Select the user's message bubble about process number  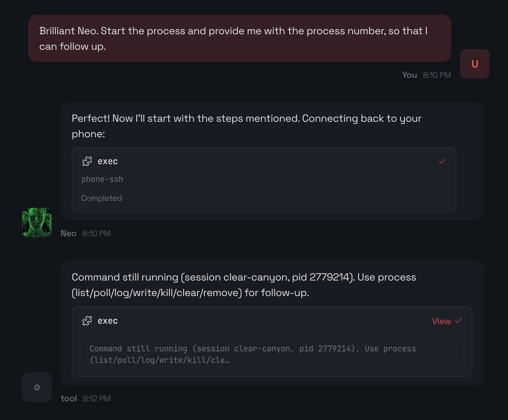(239, 38)
